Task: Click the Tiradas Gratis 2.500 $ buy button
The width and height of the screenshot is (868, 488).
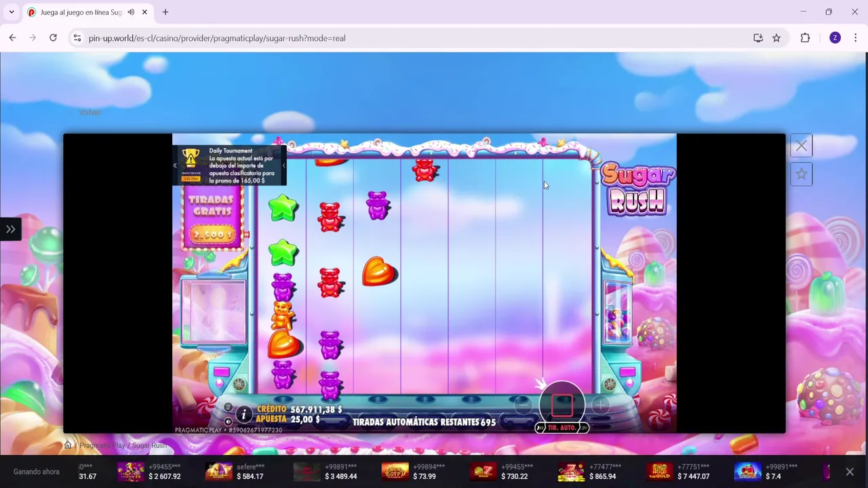Action: 213,218
